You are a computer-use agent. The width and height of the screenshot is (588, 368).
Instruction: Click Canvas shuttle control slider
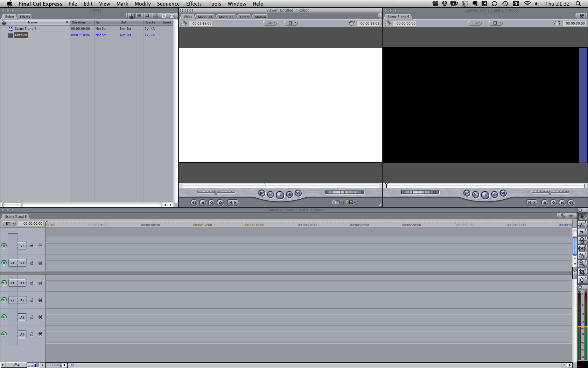550,192
